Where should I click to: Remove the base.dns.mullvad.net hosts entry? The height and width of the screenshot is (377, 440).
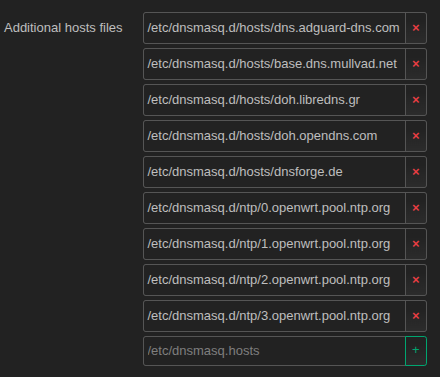click(x=416, y=64)
